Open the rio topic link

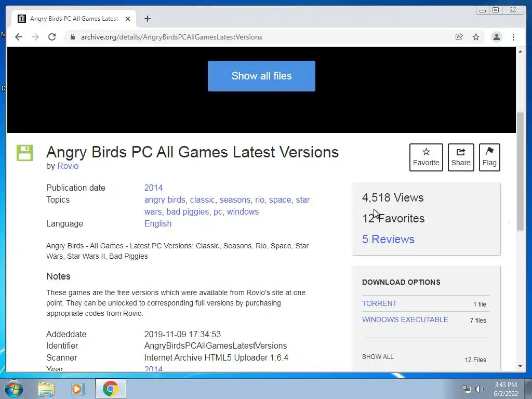tap(260, 200)
